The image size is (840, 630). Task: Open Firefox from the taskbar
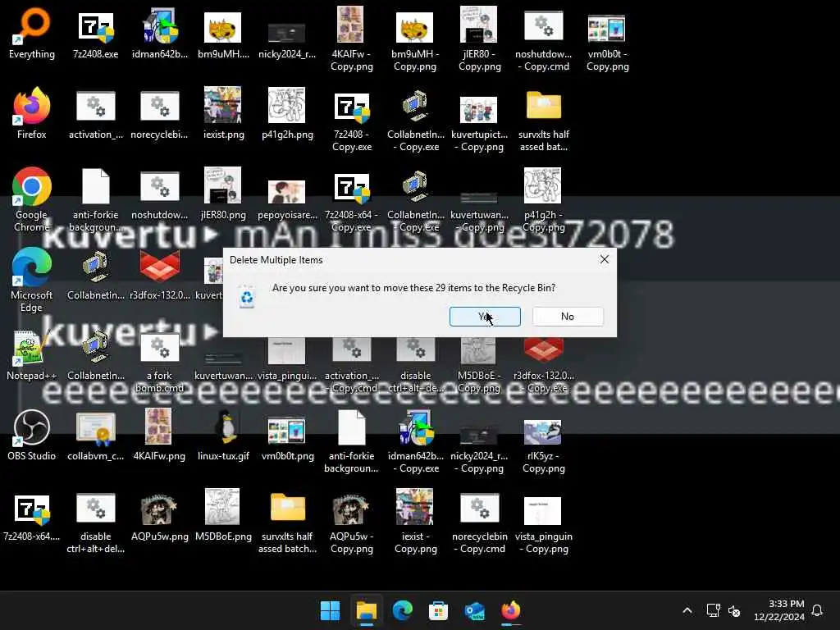(510, 610)
